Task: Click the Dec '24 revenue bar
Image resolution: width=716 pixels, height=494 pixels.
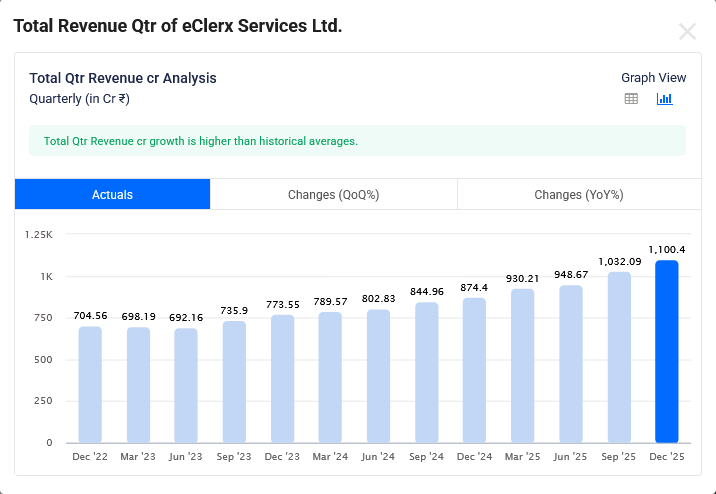Action: coord(474,370)
